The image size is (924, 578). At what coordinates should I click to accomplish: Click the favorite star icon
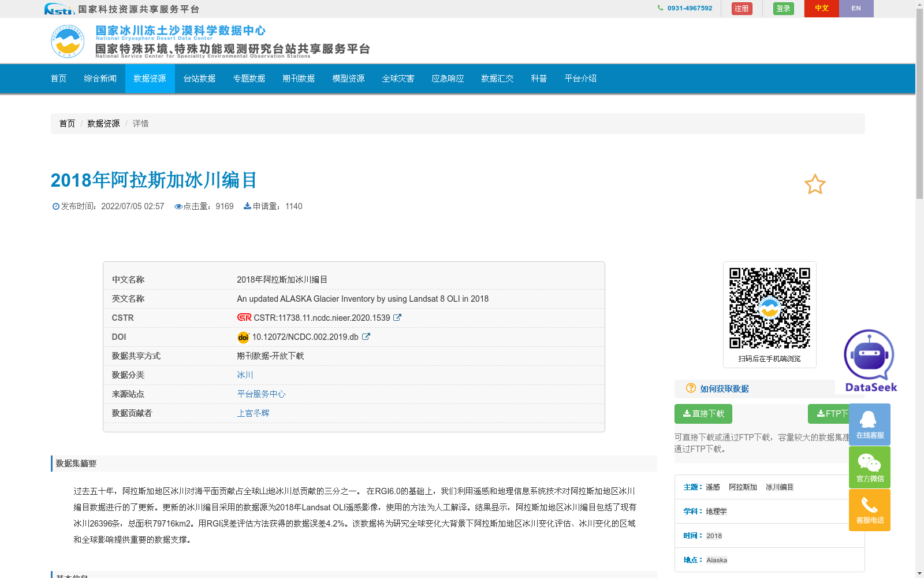[x=815, y=184]
